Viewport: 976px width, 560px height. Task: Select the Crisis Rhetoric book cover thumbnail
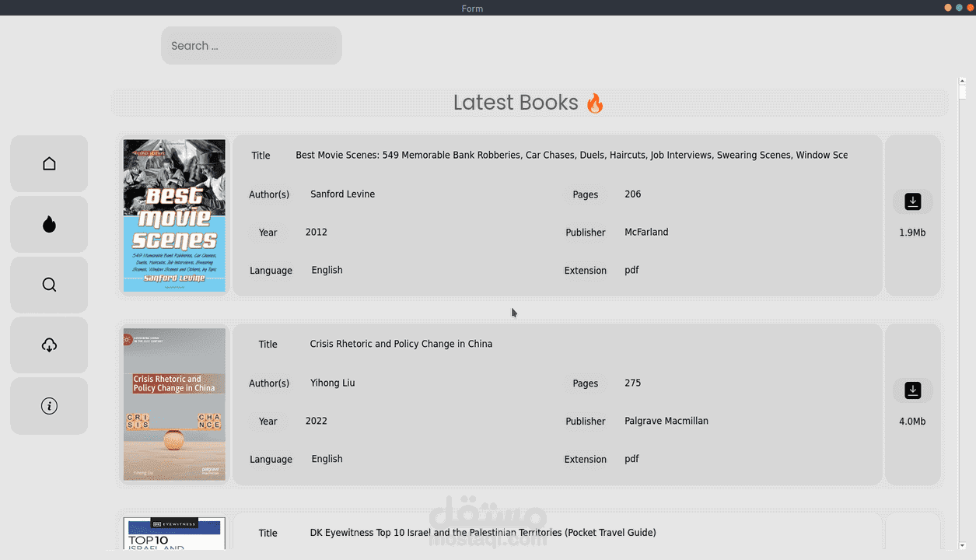174,404
